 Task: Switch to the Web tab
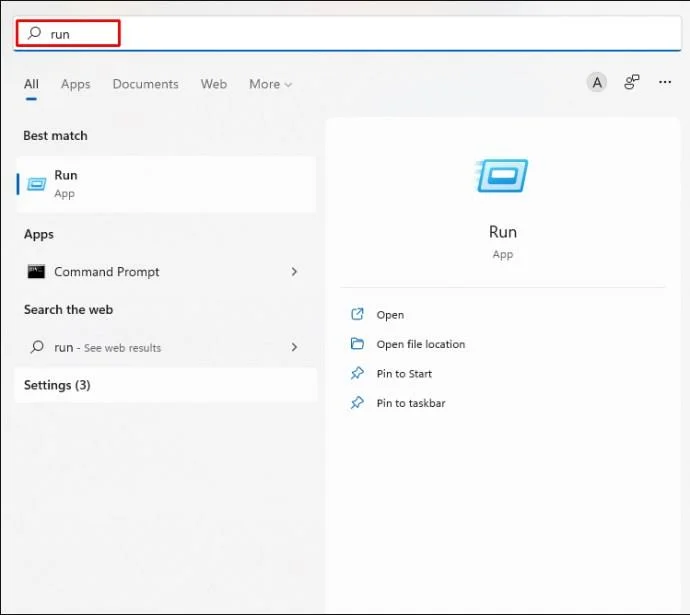pos(214,84)
